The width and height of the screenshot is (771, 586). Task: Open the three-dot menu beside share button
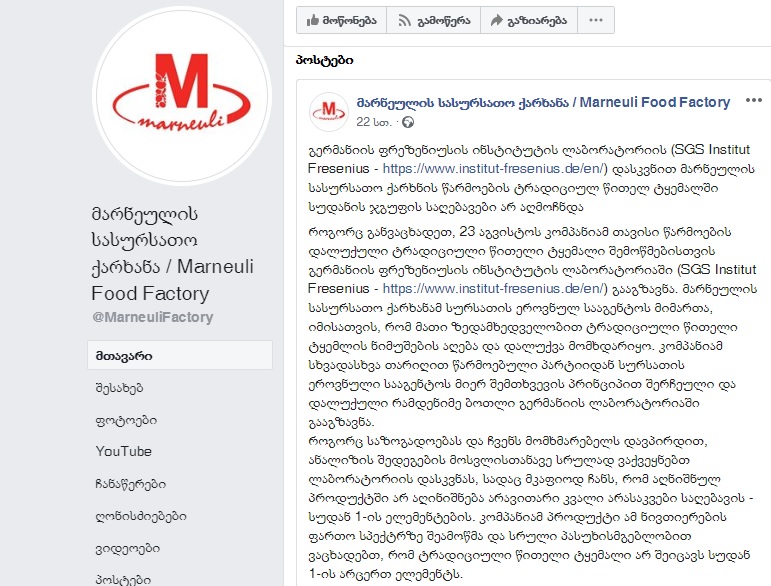click(596, 20)
